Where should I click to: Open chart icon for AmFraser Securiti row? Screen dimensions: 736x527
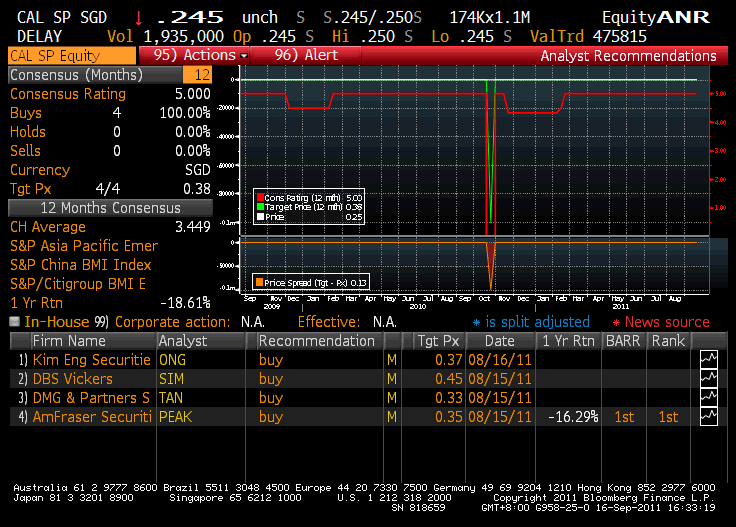(x=708, y=417)
